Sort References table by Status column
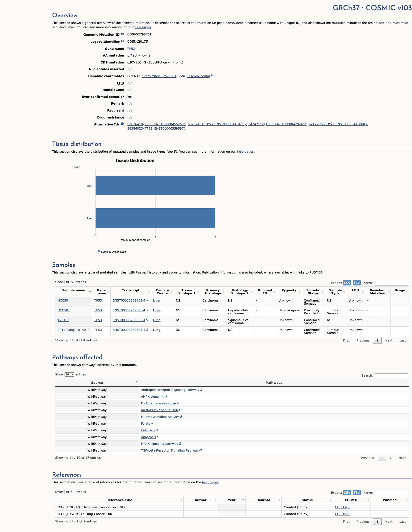Viewport: 412px width, 532px height. point(307,500)
